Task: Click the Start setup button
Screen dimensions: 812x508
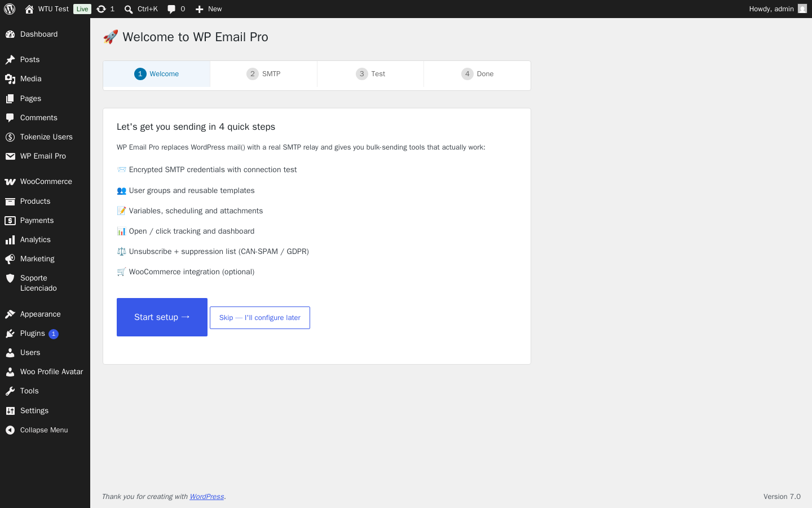Action: point(162,317)
